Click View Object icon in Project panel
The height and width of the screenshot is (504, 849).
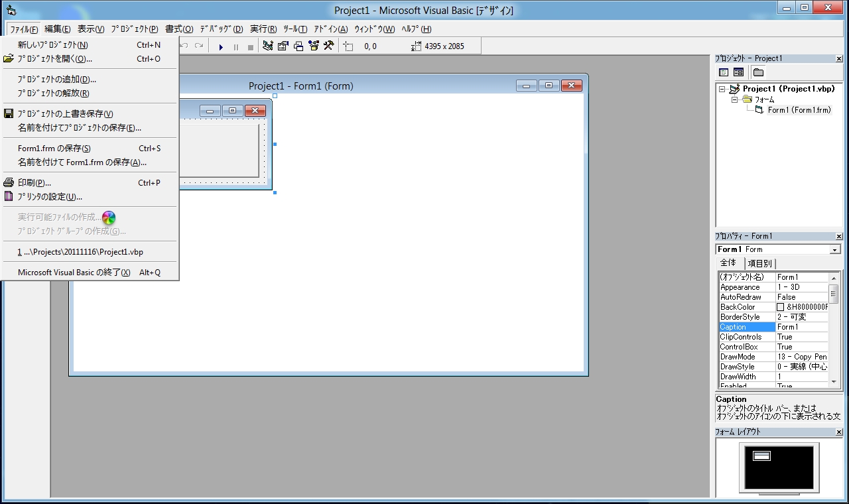(738, 72)
